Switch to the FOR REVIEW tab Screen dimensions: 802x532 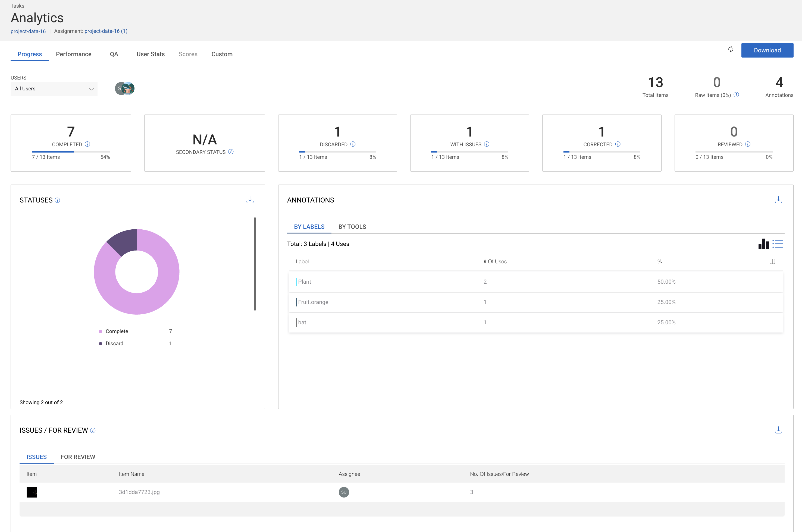click(x=78, y=457)
